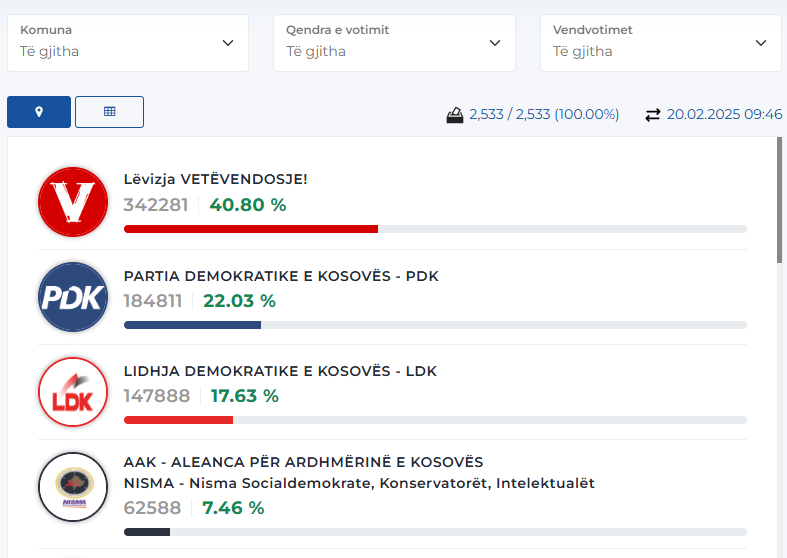Click the refresh arrows icon beside timestamp
Screen dimensions: 787x558
click(x=653, y=115)
